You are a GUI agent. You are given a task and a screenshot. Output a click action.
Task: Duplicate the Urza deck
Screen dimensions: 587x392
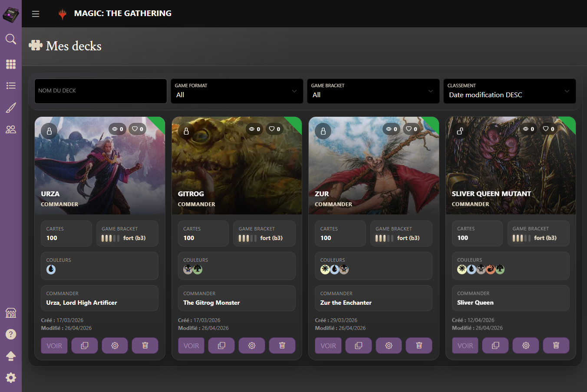[85, 346]
